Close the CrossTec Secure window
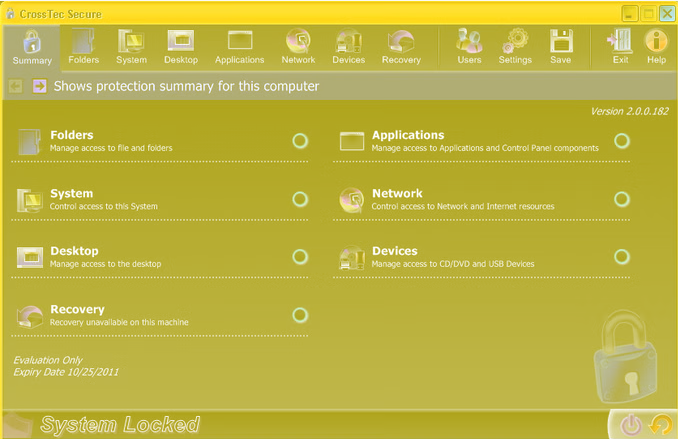 (x=667, y=14)
